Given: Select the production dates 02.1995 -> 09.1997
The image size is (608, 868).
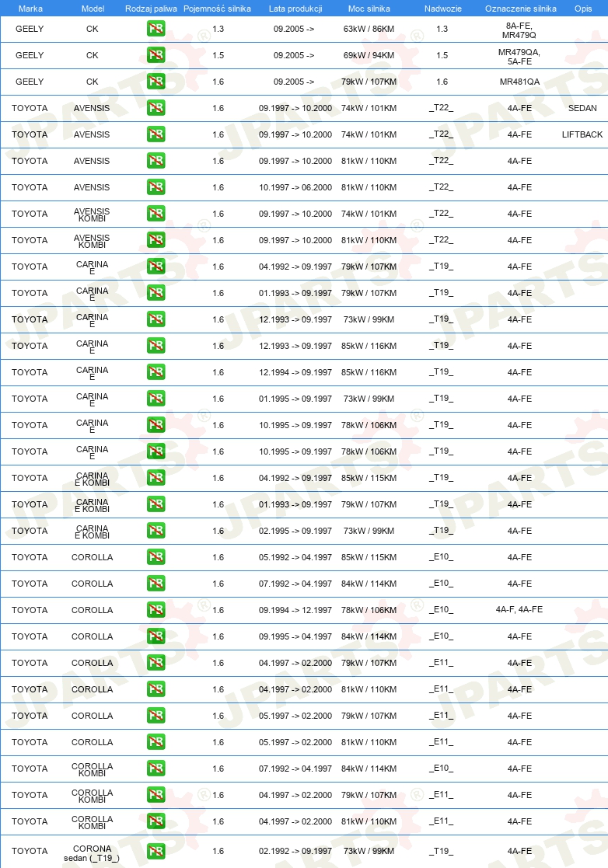Looking at the screenshot, I should 295,531.
